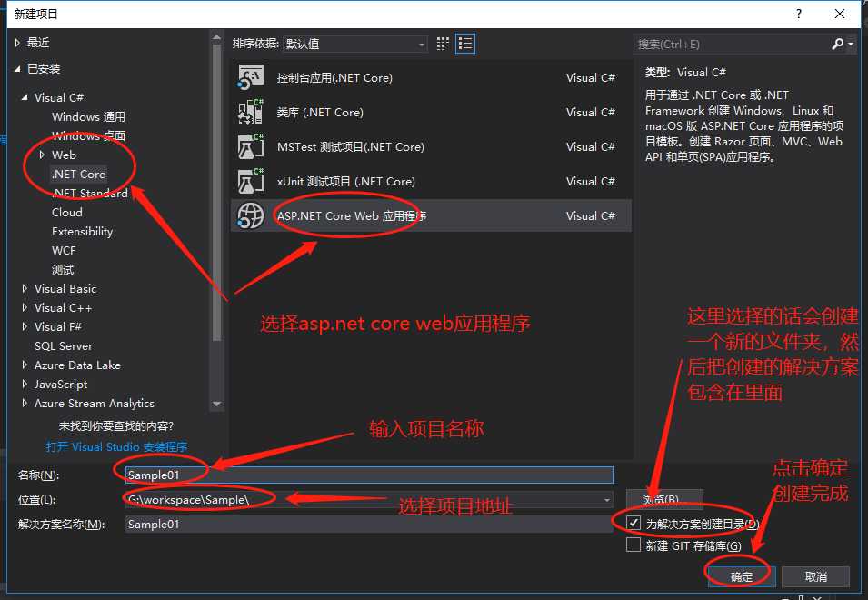The width and height of the screenshot is (868, 600).
Task: Open the help question mark in title bar
Action: click(x=798, y=14)
